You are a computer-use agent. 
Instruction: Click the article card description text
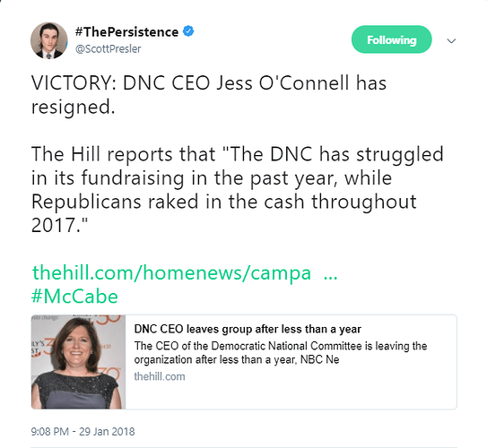point(281,353)
